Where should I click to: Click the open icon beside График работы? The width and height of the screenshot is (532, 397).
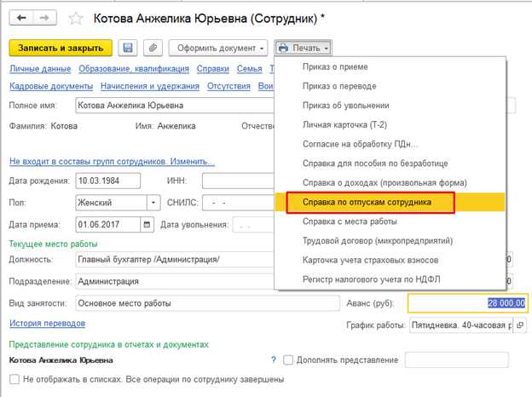tap(521, 325)
